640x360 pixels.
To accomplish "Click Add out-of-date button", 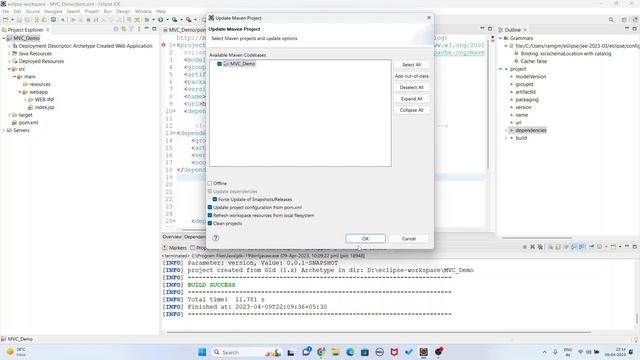I will point(411,76).
